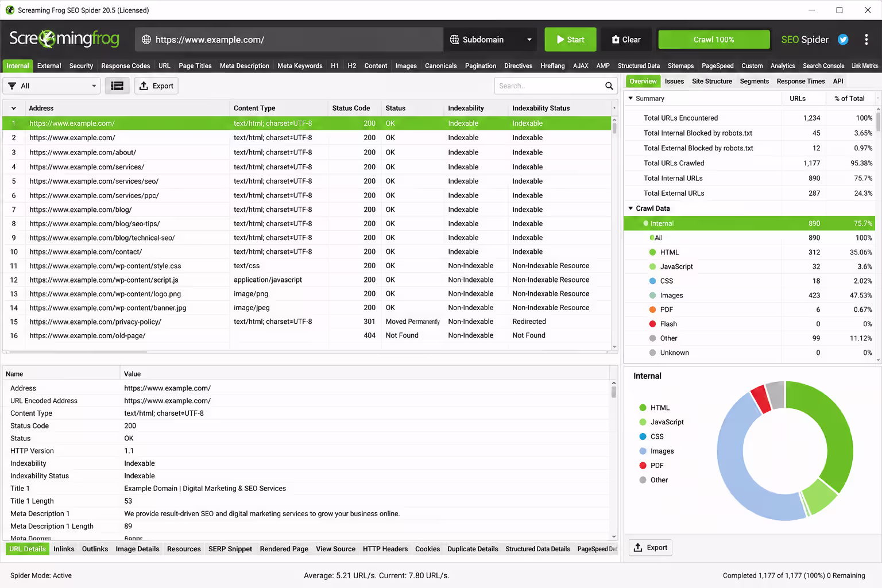This screenshot has width=882, height=588.
Task: Click the grey dot beside Unknown in Crawl Data
Action: coord(652,353)
